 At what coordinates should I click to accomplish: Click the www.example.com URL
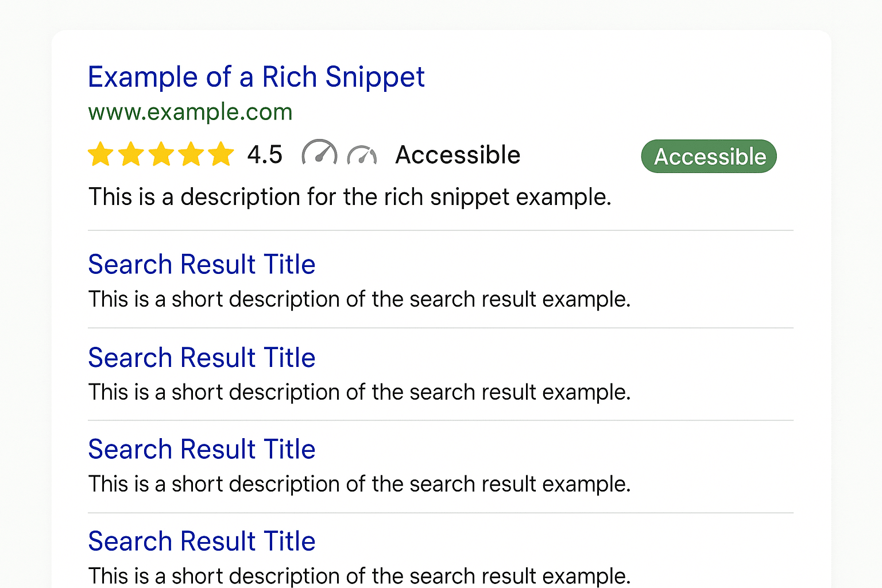tap(190, 113)
